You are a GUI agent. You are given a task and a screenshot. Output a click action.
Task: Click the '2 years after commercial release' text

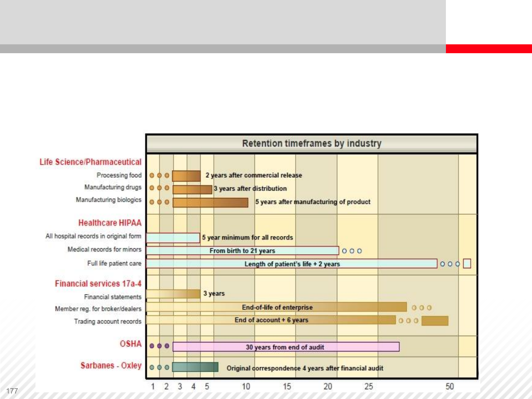tap(254, 175)
